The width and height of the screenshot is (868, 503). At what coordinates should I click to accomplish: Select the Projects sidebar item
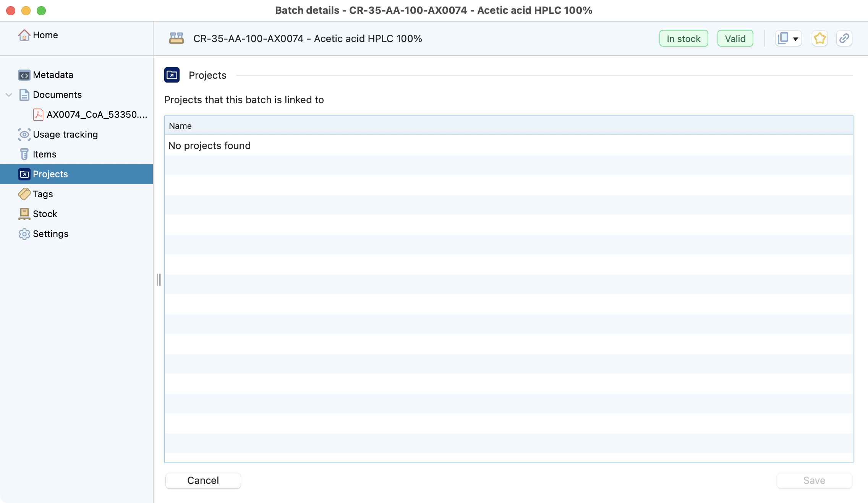click(x=50, y=174)
